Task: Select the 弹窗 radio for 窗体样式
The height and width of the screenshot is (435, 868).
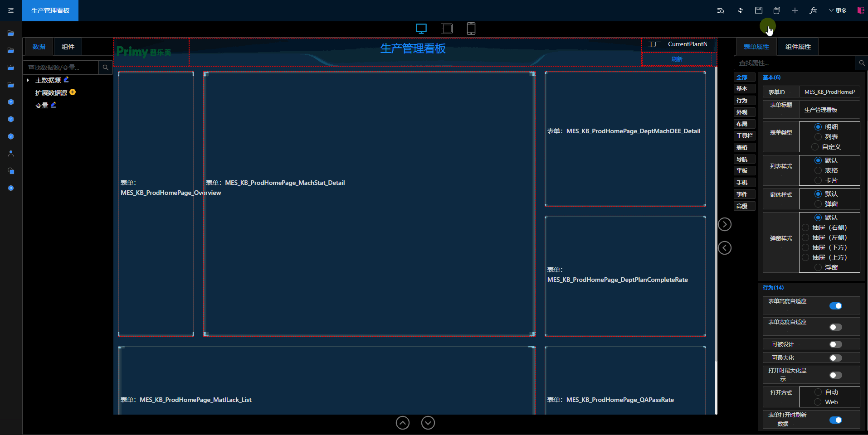Action: 818,204
